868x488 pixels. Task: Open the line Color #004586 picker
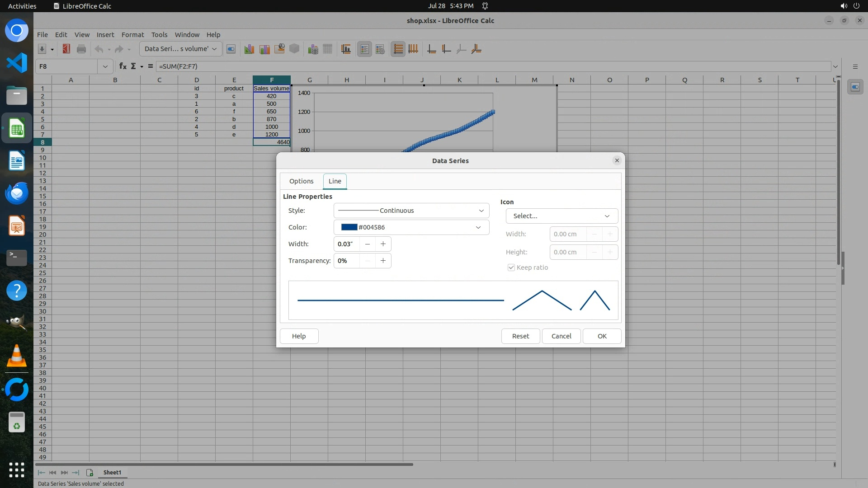tap(411, 227)
